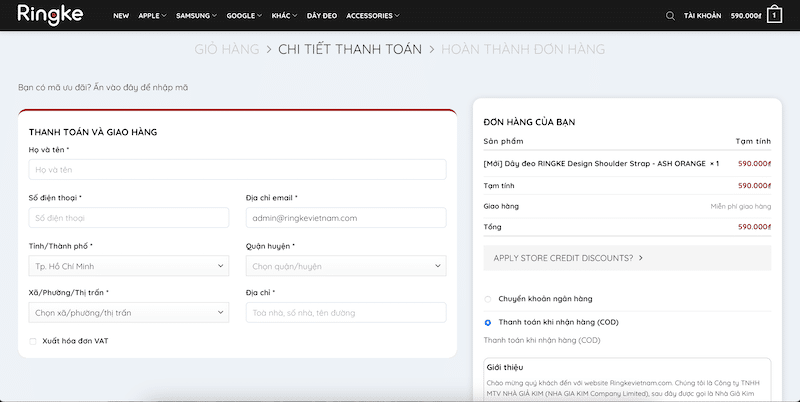Click the coupon code prompt link
This screenshot has width=800, height=402.
[103, 87]
